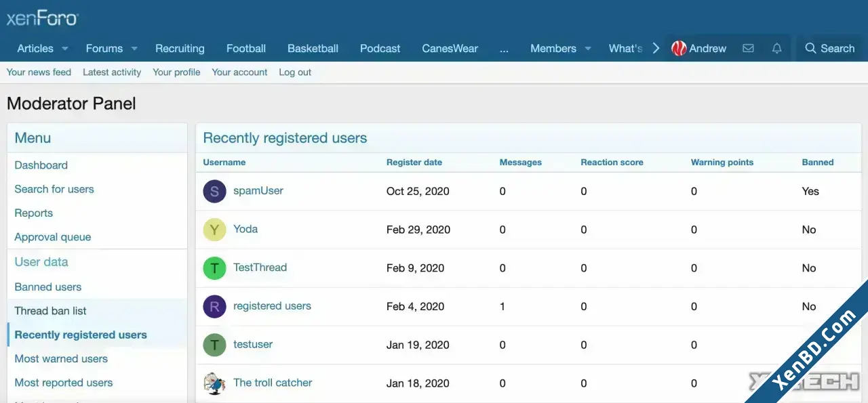Open the 'registered users' username link

272,306
